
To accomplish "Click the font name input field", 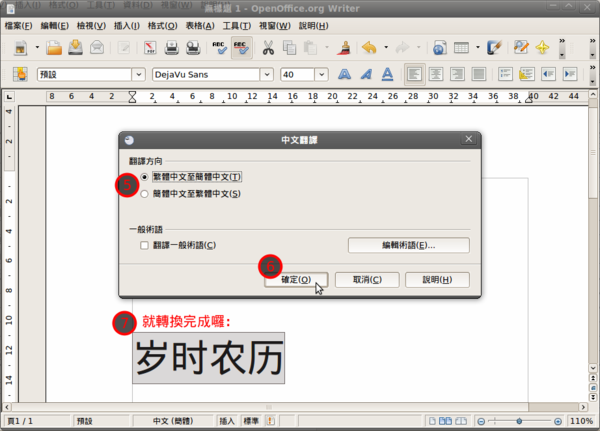I will 206,74.
